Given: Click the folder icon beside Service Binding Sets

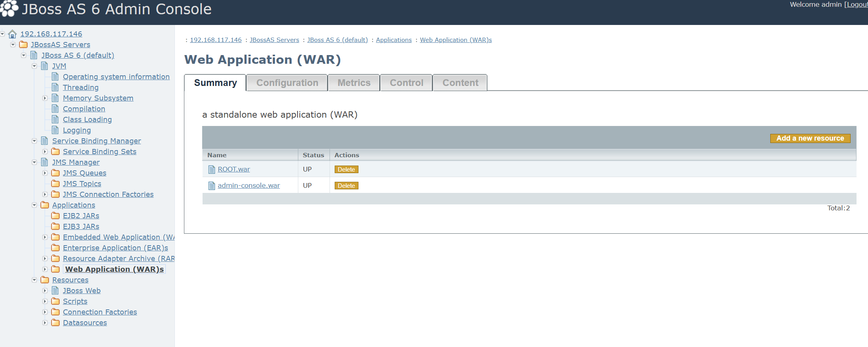Looking at the screenshot, I should tap(56, 151).
